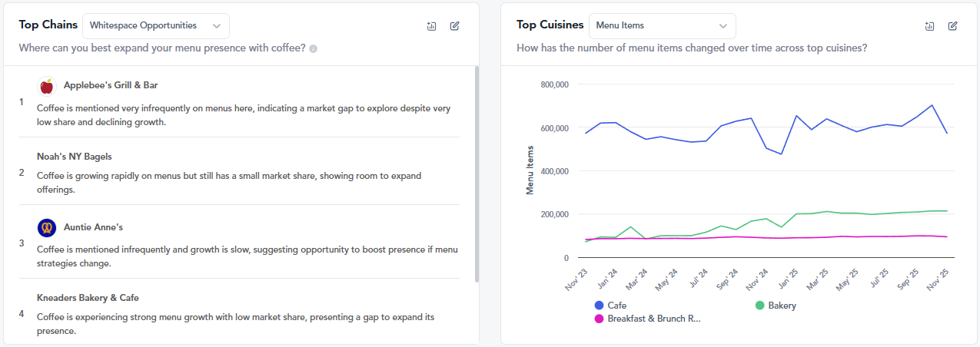Image resolution: width=980 pixels, height=347 pixels.
Task: Click Auntie Anne's insight description
Action: (x=247, y=256)
